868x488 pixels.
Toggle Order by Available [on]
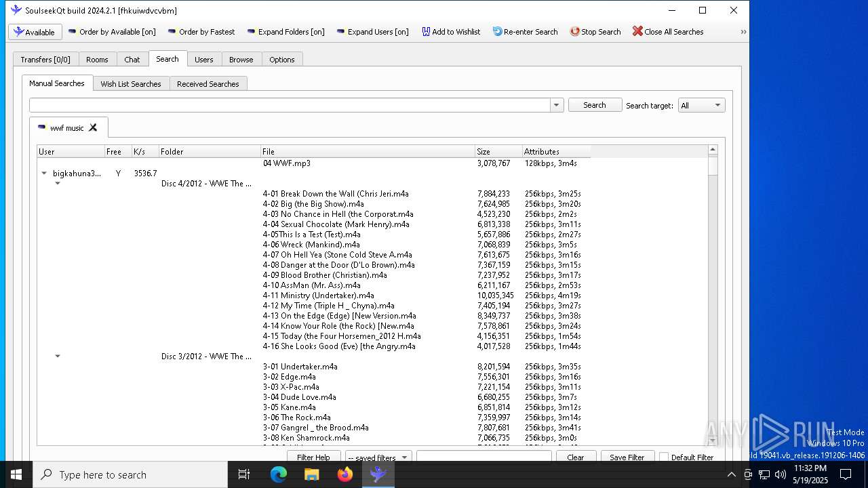pos(112,32)
